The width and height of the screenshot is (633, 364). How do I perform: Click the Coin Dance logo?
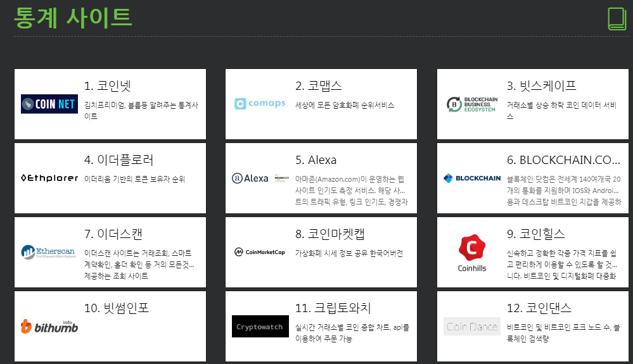coord(472,327)
